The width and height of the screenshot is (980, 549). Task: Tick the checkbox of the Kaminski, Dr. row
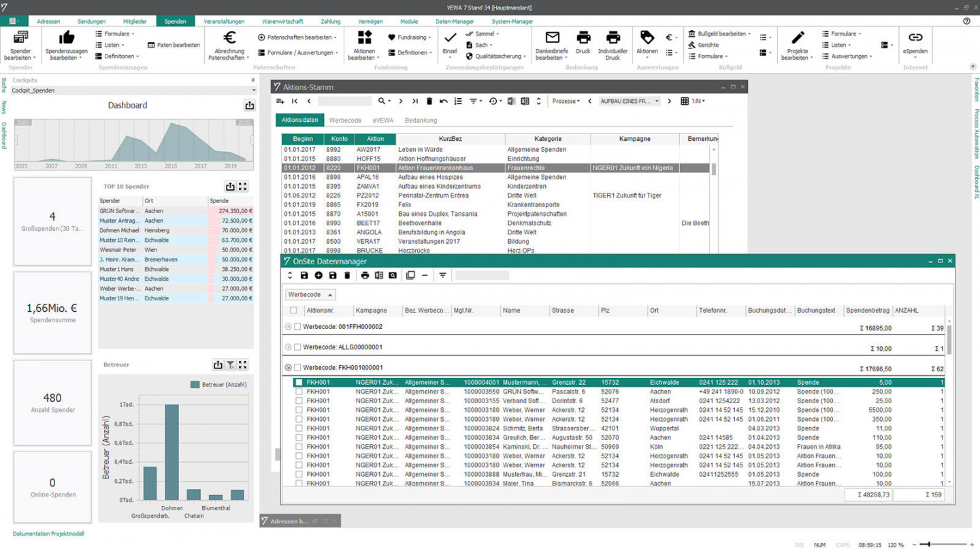[299, 447]
